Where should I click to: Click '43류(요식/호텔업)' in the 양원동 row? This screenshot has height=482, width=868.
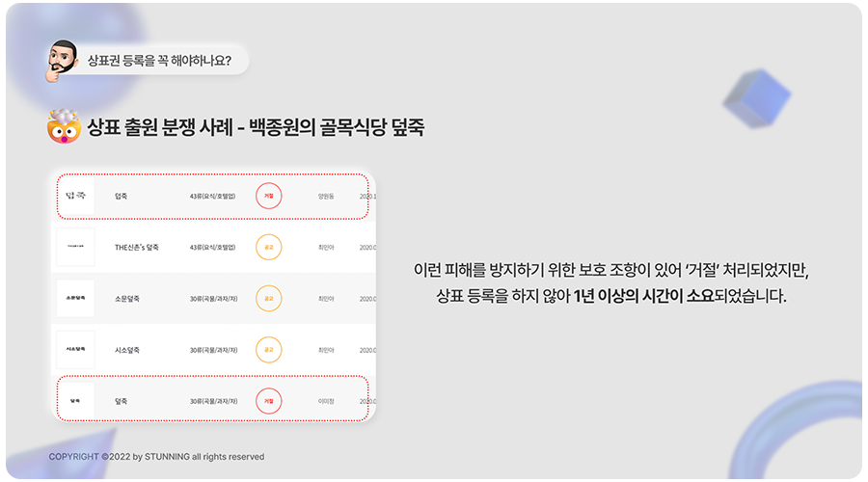point(212,196)
